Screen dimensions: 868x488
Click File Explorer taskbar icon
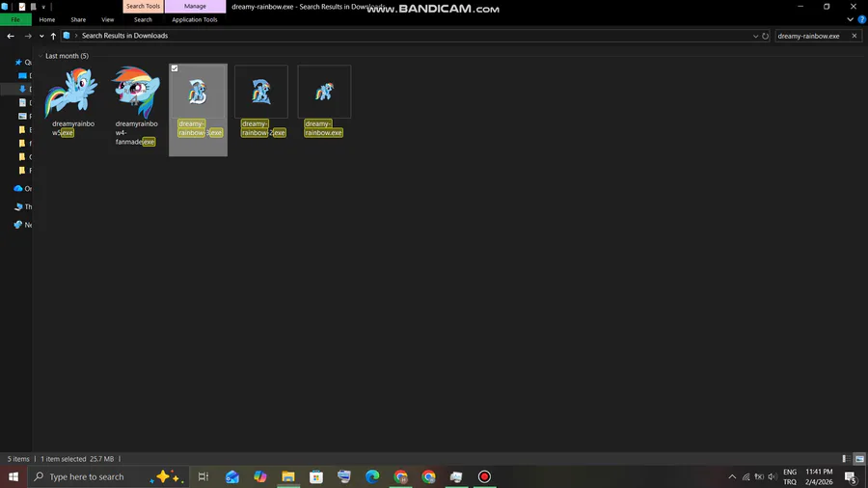click(287, 476)
